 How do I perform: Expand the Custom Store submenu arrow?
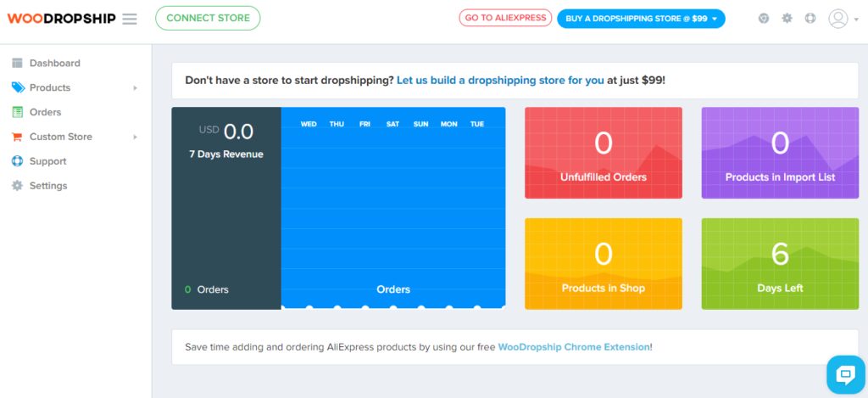click(x=135, y=137)
